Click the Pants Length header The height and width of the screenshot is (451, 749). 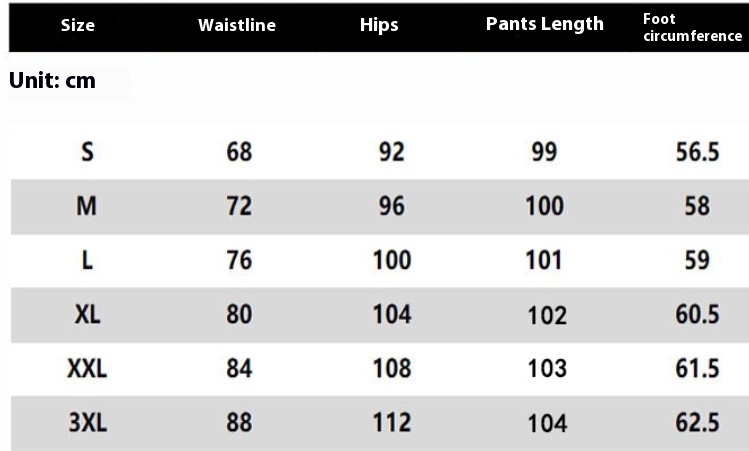click(x=545, y=24)
